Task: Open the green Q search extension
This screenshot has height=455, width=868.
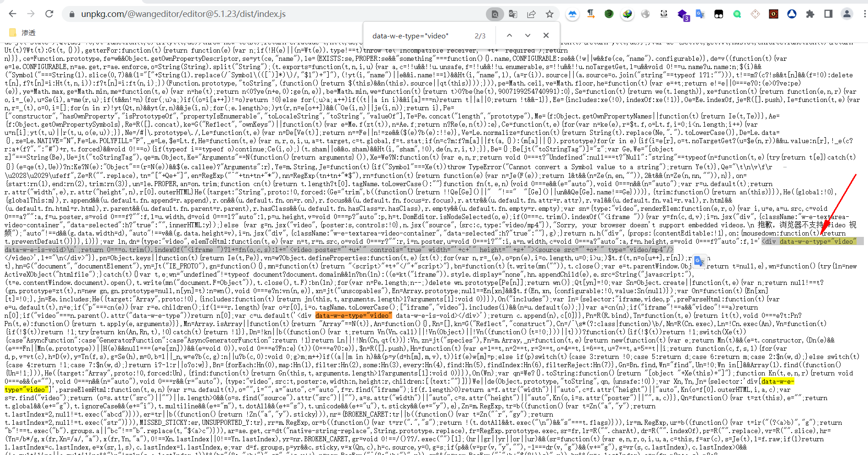Action: click(x=737, y=14)
